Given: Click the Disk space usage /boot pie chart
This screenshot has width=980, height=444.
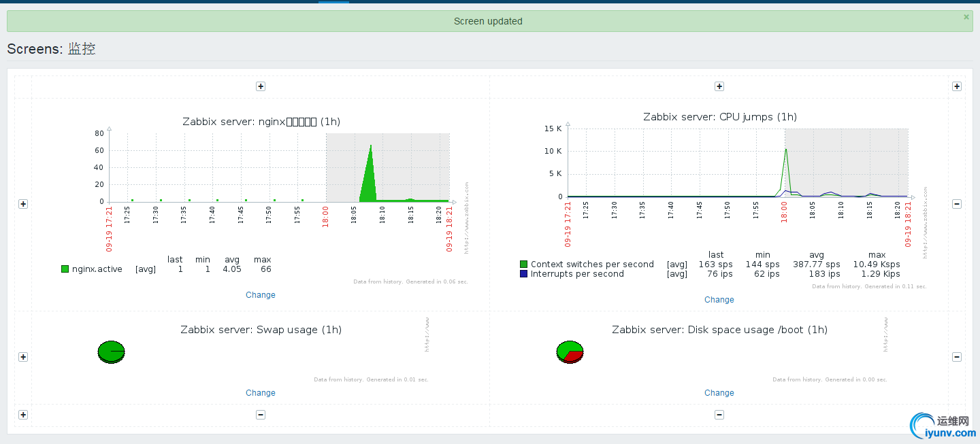Looking at the screenshot, I should tap(570, 352).
